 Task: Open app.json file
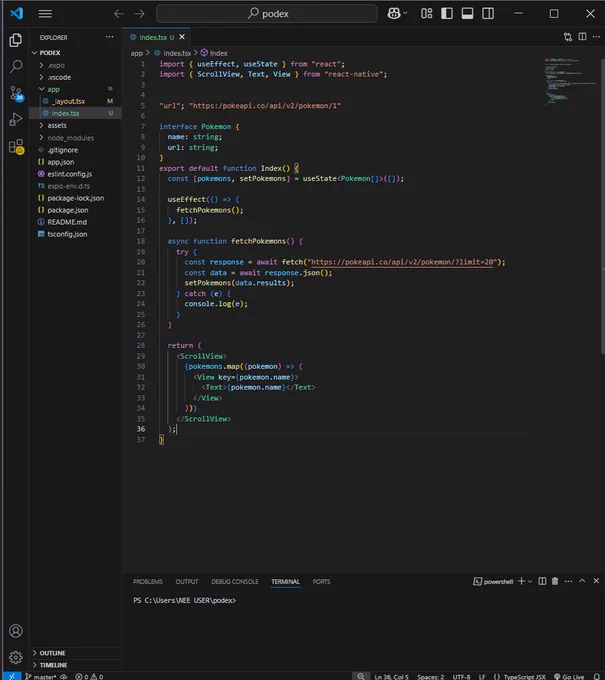(75, 162)
